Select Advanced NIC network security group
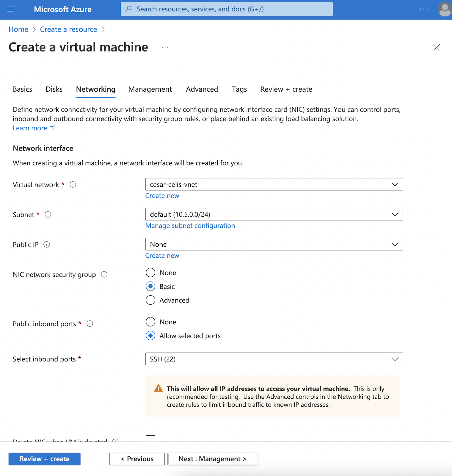 150,300
